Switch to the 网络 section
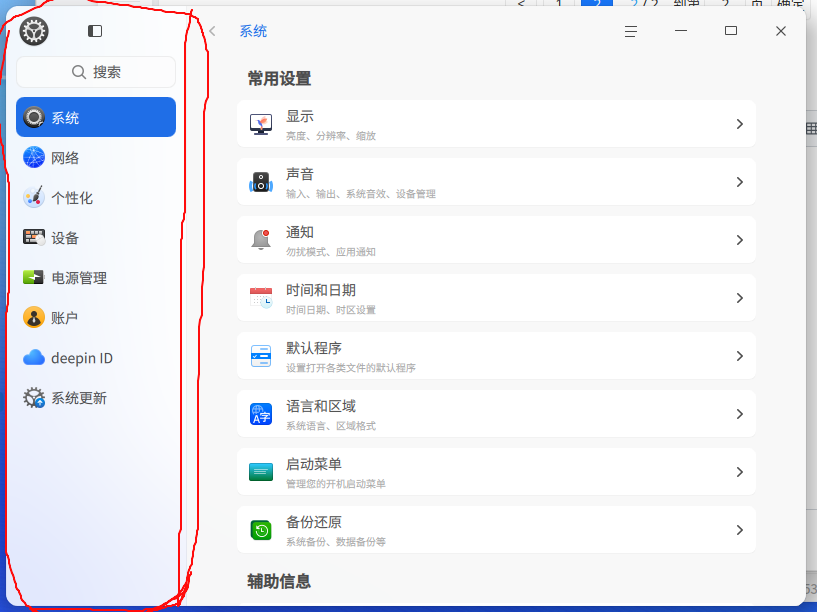 tap(96, 157)
